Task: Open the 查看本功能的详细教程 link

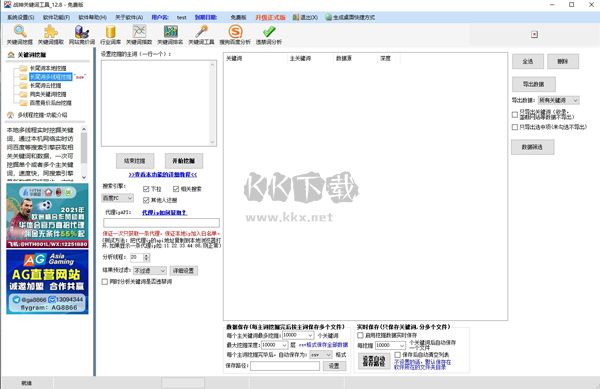Action: 163,175
